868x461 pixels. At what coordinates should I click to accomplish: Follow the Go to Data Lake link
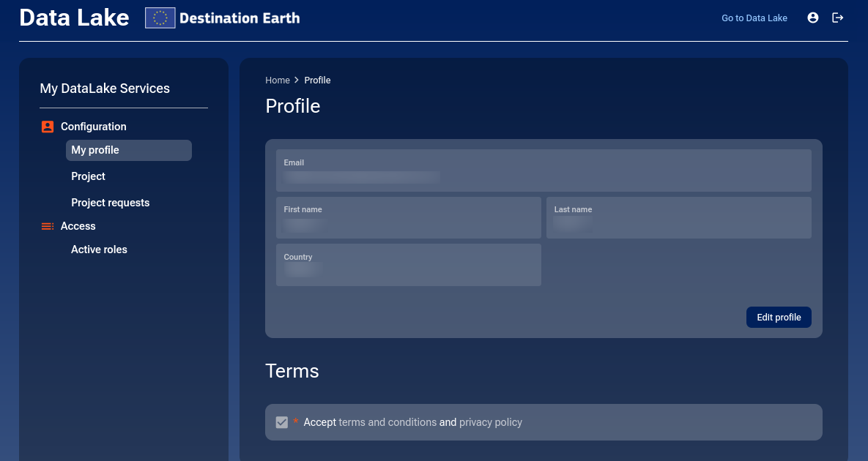754,18
